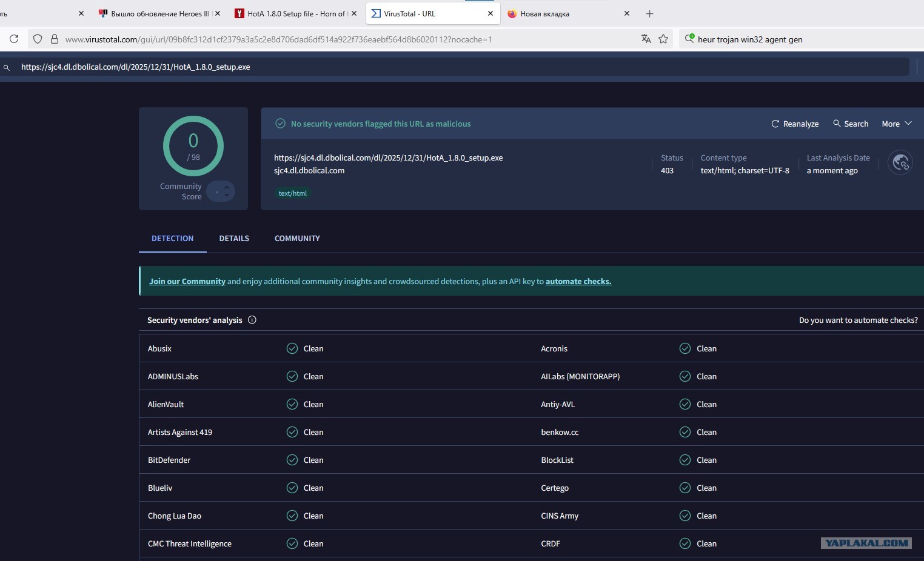Image resolution: width=924 pixels, height=561 pixels.
Task: Click the 0 / 98 detection score circle
Action: click(x=193, y=146)
